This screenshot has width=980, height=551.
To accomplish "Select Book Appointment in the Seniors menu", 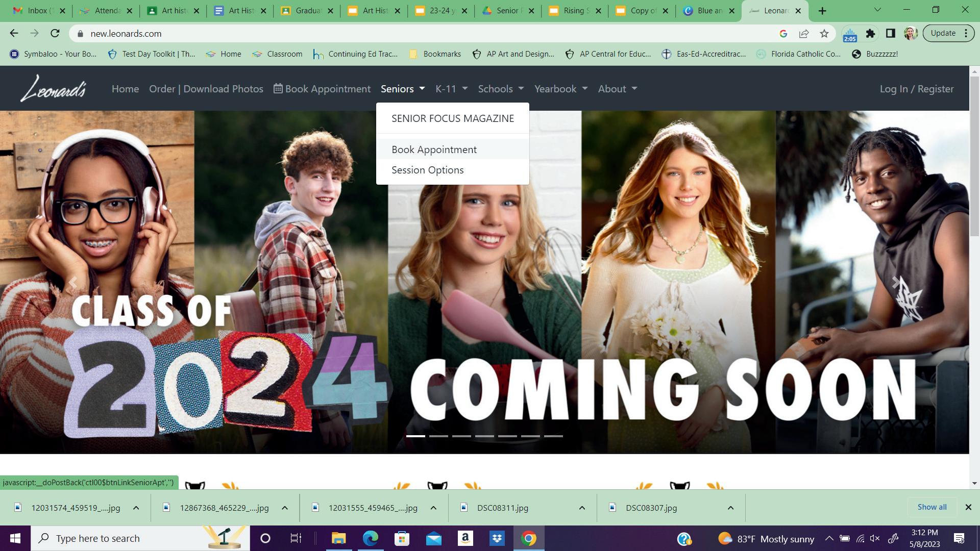I will point(434,149).
